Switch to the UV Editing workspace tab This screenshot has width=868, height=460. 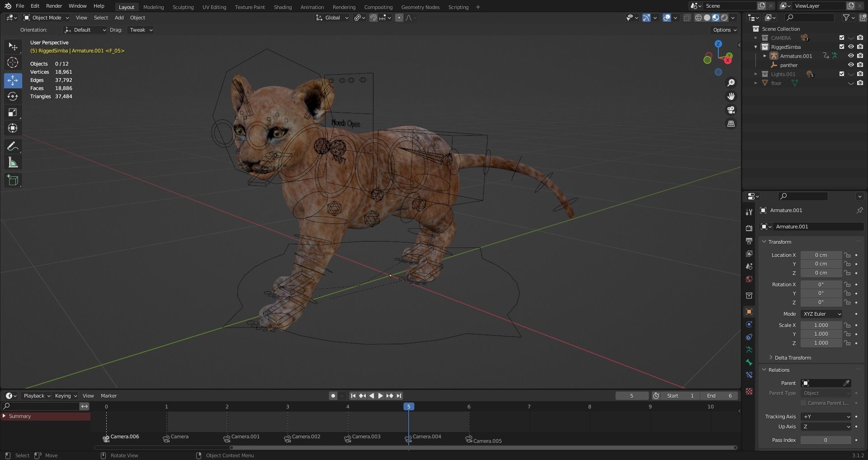pos(214,7)
